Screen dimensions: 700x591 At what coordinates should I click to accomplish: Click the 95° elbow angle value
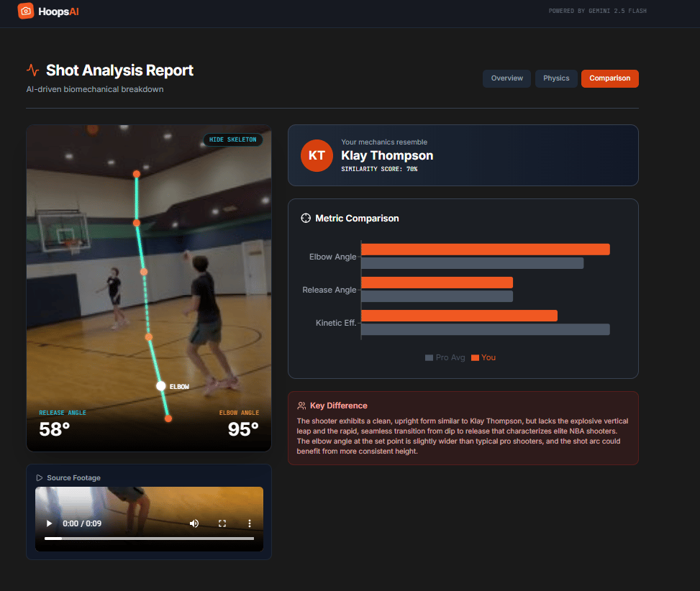coord(243,429)
